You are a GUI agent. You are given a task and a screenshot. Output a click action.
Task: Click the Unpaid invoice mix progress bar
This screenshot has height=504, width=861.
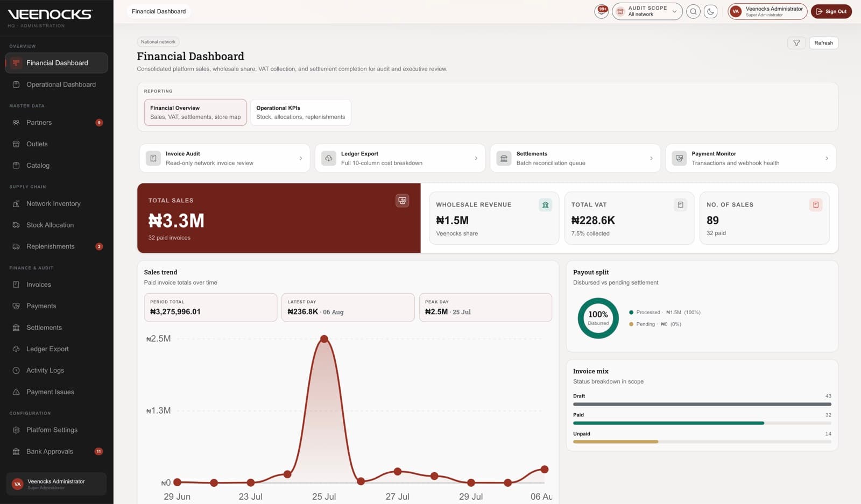[x=702, y=442]
